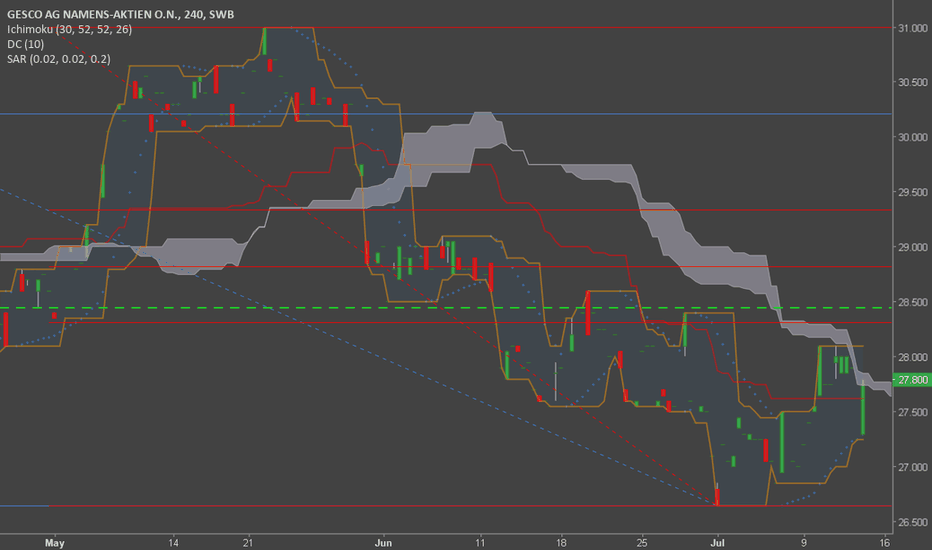This screenshot has height=550, width=932.
Task: Select the Ichimoku (30, 52, 52, 26) indicator label
Action: click(x=70, y=29)
